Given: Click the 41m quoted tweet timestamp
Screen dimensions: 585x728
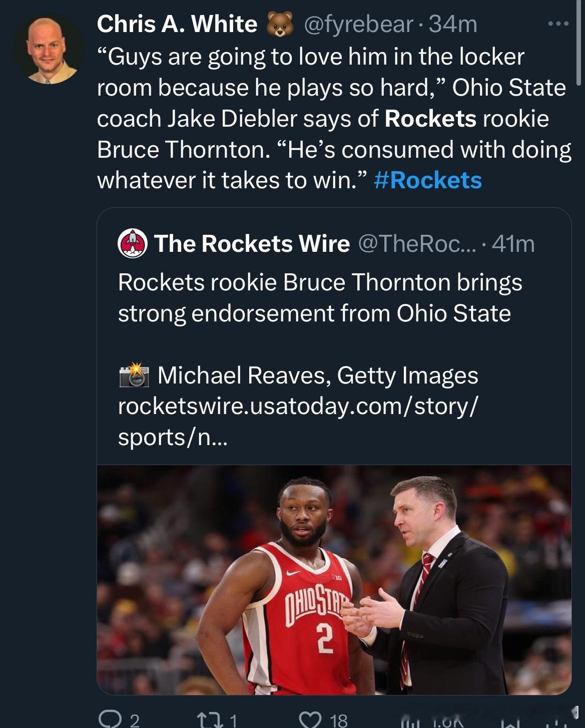Looking at the screenshot, I should (513, 244).
